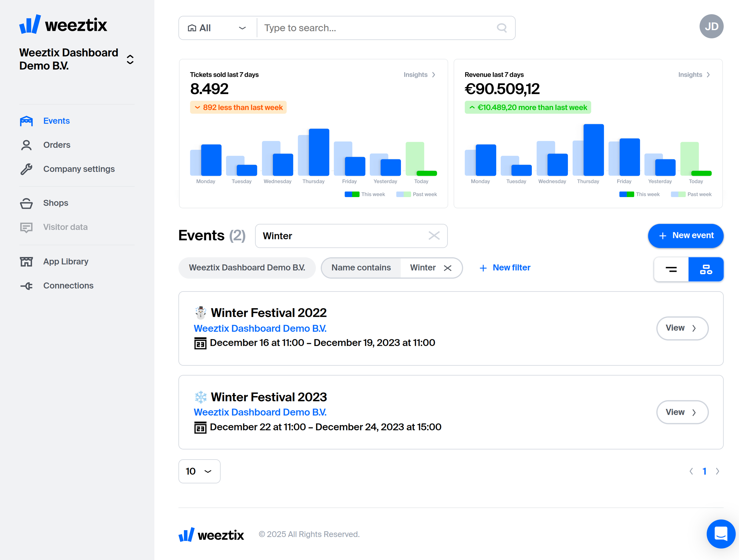Viewport: 739px width, 560px height.
Task: Switch to list view layout
Action: (671, 269)
